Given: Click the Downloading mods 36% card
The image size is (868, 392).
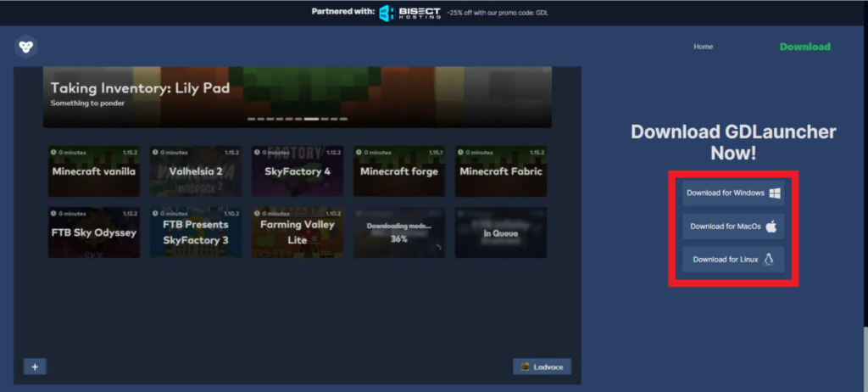Looking at the screenshot, I should point(399,232).
